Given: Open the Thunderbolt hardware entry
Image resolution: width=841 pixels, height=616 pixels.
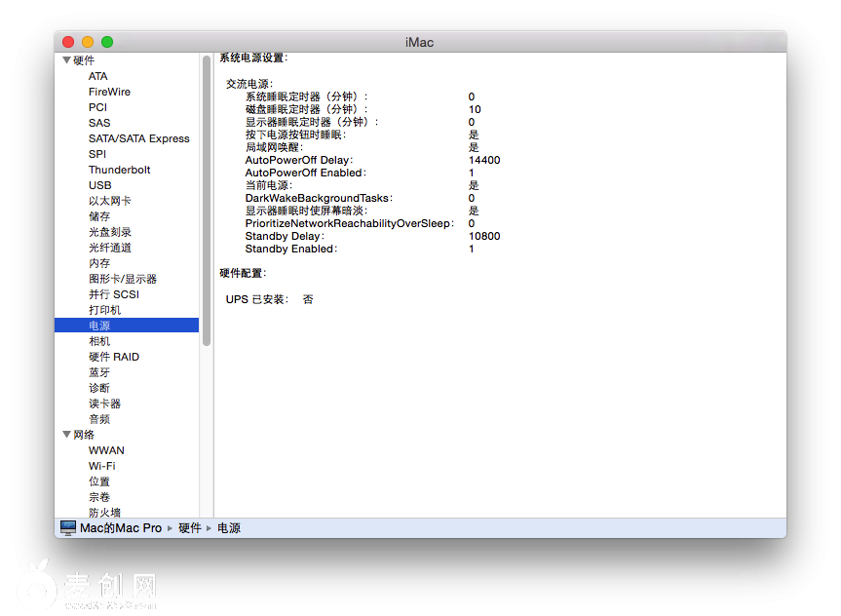Looking at the screenshot, I should (x=119, y=170).
